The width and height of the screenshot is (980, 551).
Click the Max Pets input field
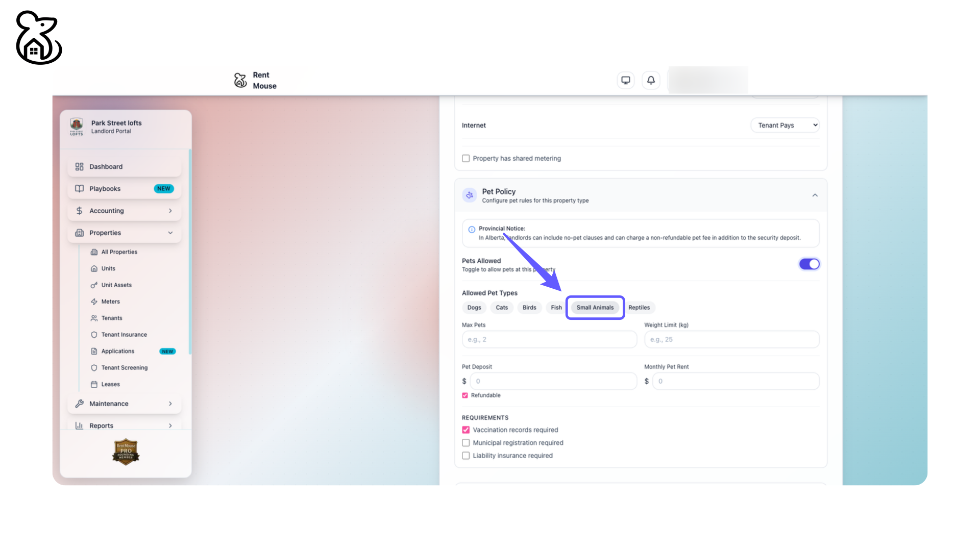click(x=549, y=339)
